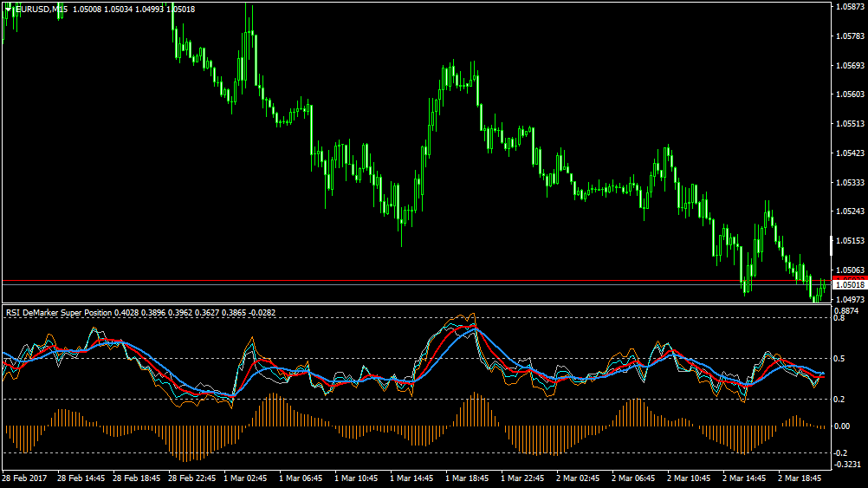Screen dimensions: 868x488
Task: Click the 1 Mar 02:45 time label
Action: coord(245,478)
